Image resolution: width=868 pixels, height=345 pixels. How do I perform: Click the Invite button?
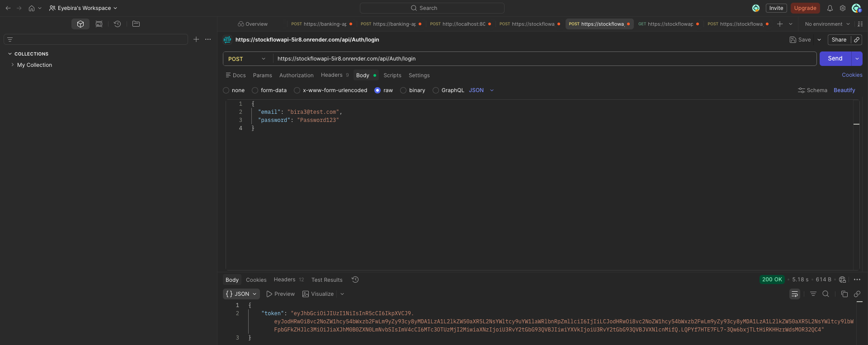coord(776,8)
